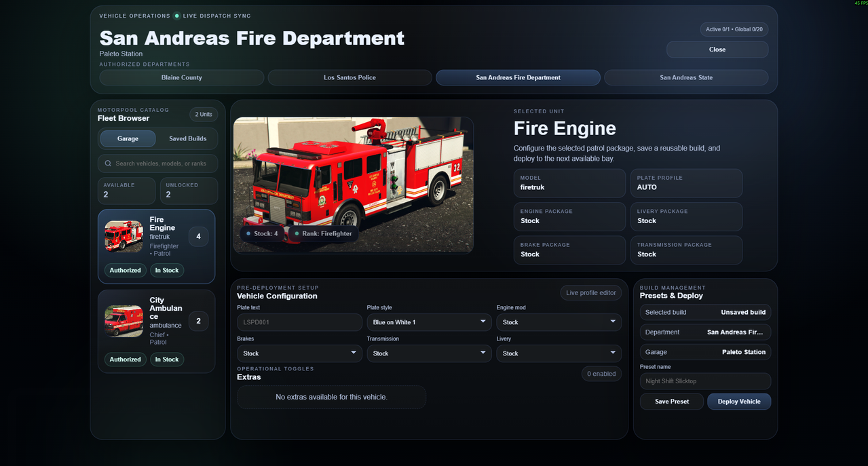Click the Selected build Unsaved build row
The height and width of the screenshot is (466, 868).
(705, 312)
